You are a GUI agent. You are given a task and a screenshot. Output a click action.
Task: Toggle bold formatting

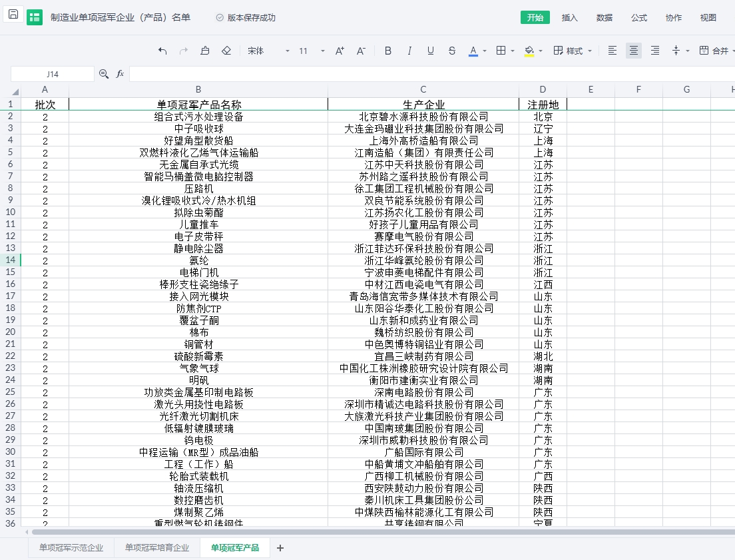(387, 51)
